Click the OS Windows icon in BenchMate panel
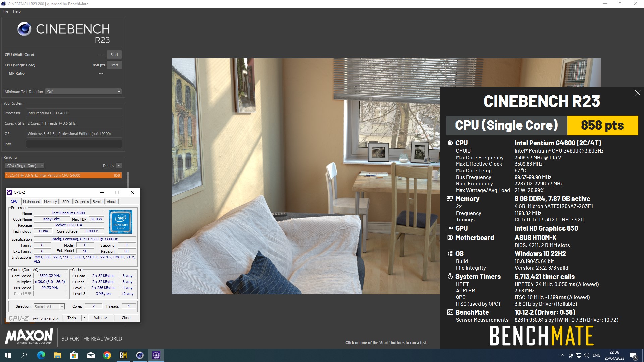This screenshot has height=362, width=644. coord(450,254)
